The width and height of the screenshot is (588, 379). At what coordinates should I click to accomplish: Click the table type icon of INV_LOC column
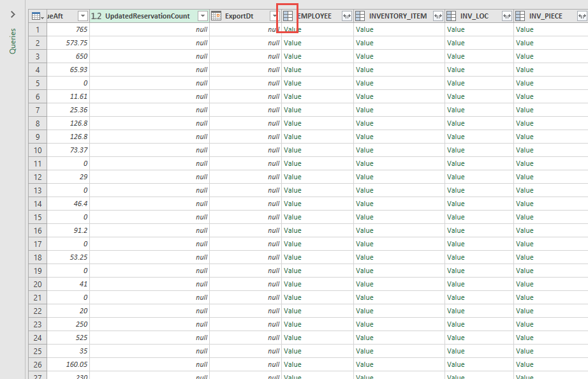pyautogui.click(x=452, y=16)
